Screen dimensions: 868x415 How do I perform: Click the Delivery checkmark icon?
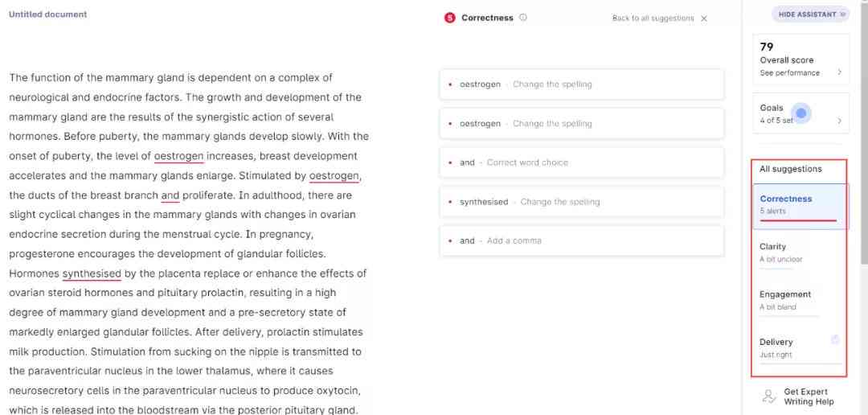click(x=835, y=339)
